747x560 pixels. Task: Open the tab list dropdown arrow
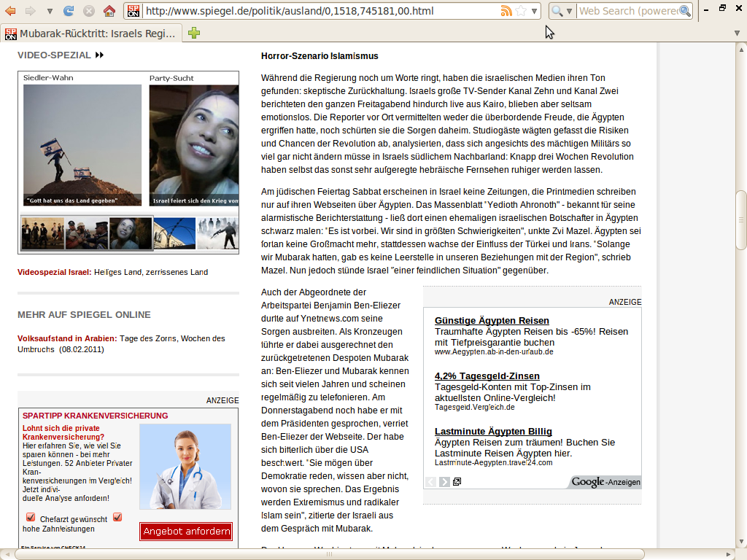click(737, 34)
